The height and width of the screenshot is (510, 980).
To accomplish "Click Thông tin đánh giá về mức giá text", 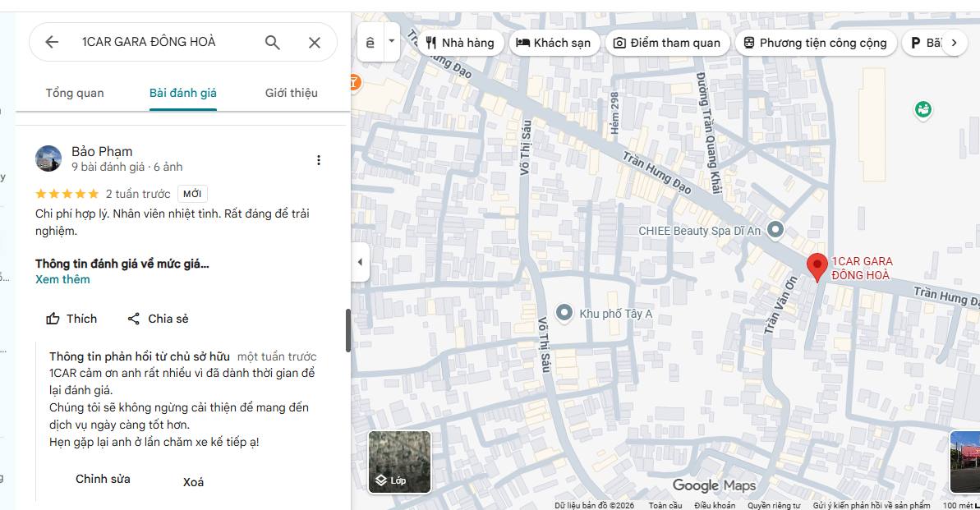I will pos(122,264).
